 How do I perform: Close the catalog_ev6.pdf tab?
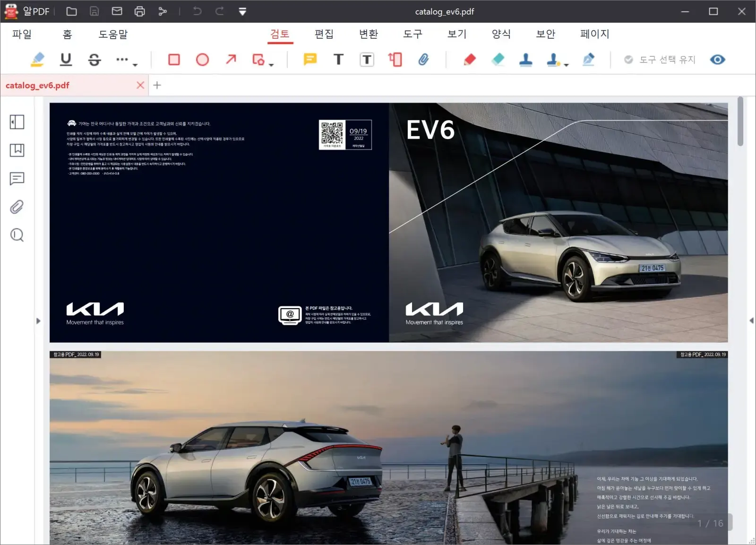pos(140,85)
